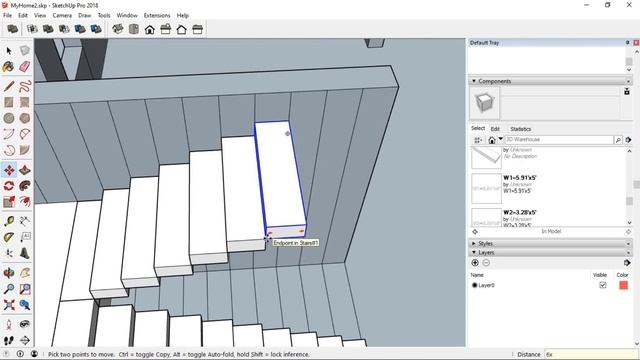Click the Delete Layer minus button
The height and width of the screenshot is (360, 640).
486,263
